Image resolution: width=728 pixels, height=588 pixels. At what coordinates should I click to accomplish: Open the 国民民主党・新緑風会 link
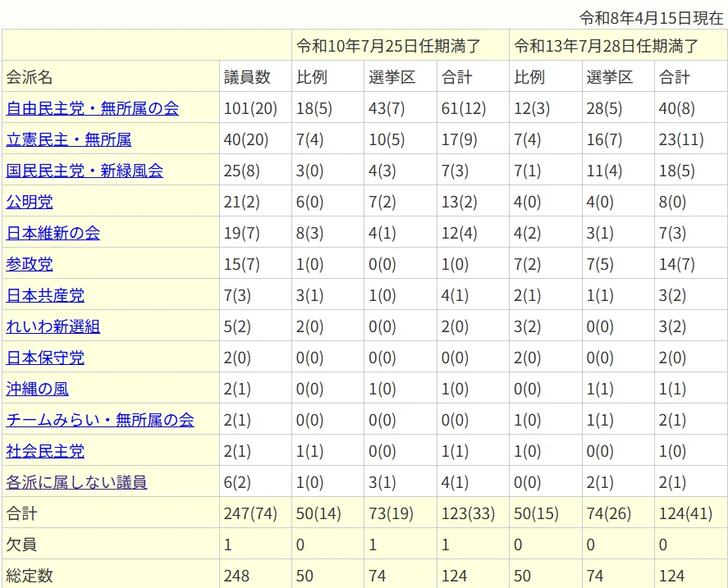(x=85, y=171)
